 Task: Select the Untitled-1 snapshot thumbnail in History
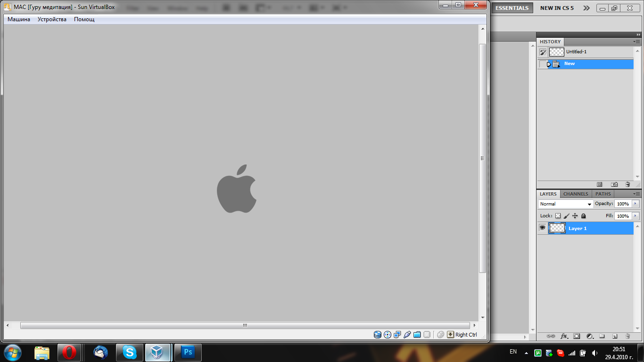pyautogui.click(x=556, y=52)
